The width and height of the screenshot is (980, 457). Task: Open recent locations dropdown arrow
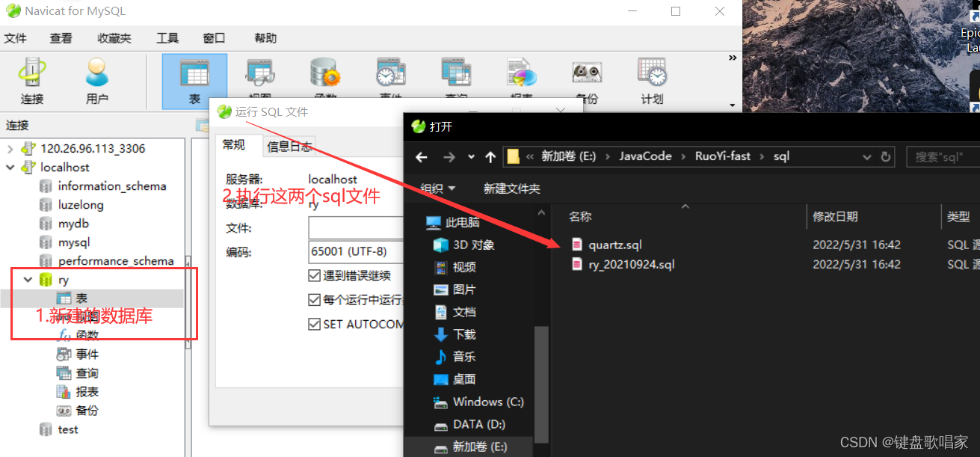[x=471, y=156]
